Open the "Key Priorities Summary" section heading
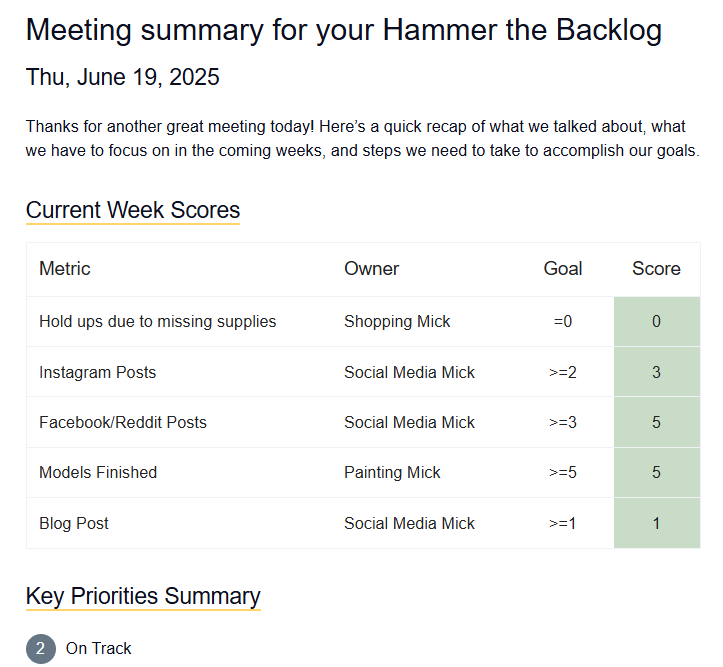723x667 pixels. tap(143, 596)
